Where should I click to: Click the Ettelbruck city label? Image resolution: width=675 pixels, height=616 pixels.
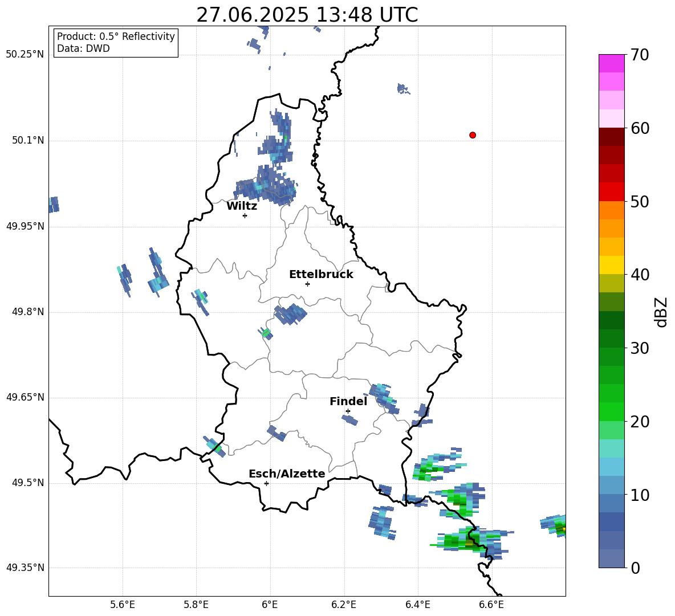(x=321, y=275)
